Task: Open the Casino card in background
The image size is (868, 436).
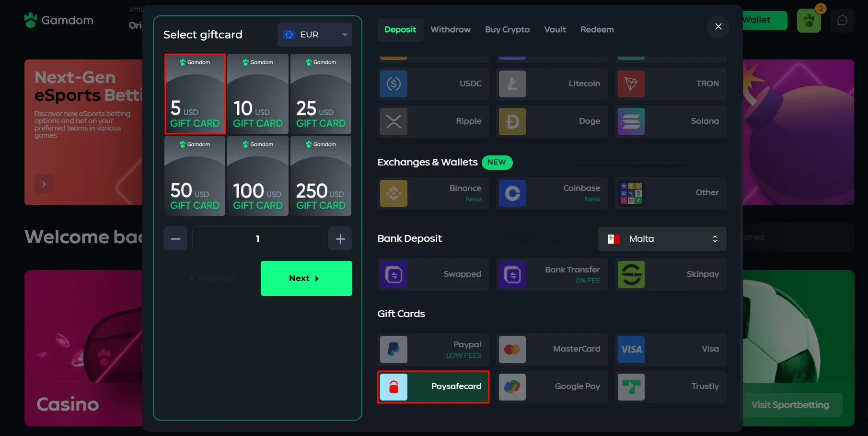Action: coord(83,348)
